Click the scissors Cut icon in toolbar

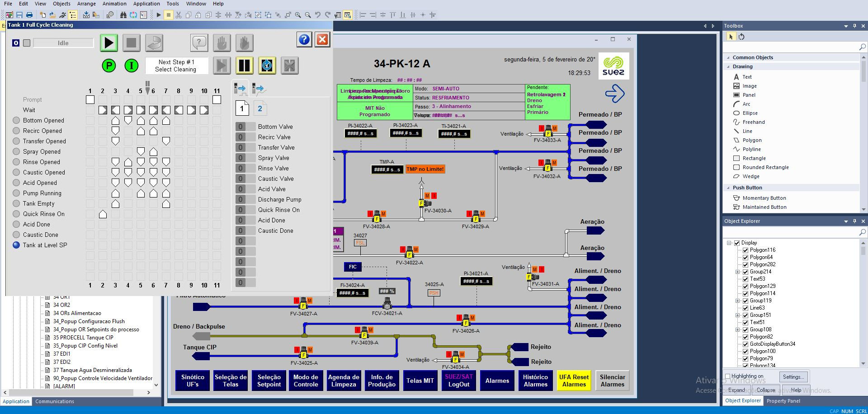pyautogui.click(x=179, y=15)
